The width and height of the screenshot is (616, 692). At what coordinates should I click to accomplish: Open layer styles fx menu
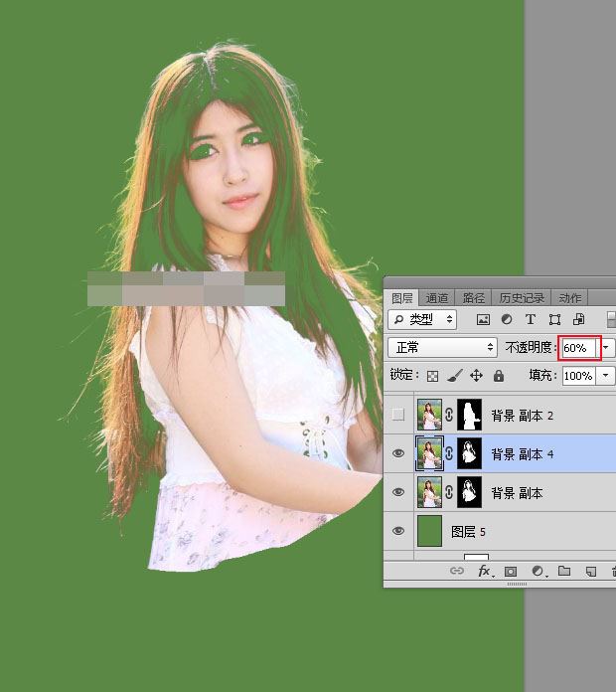point(486,571)
